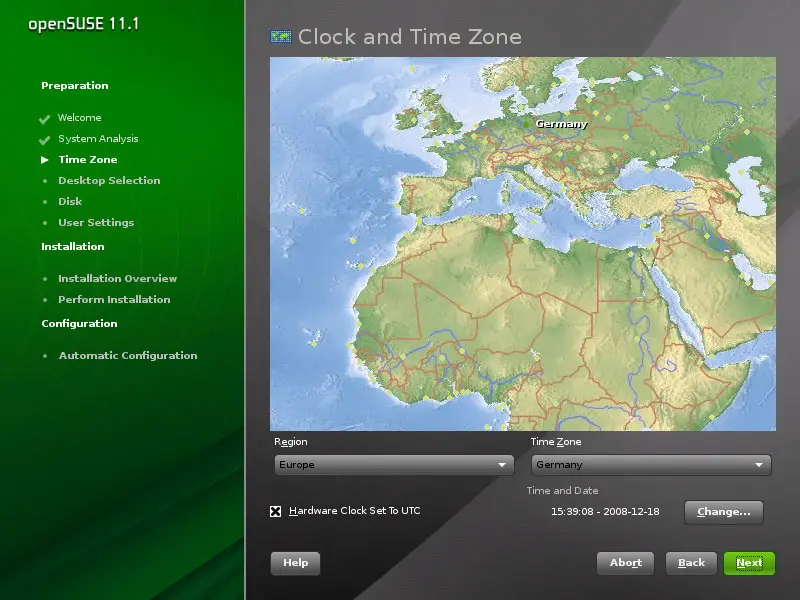Viewport: 800px width, 600px height.
Task: Select the Time Zone step in sidebar
Action: click(88, 160)
